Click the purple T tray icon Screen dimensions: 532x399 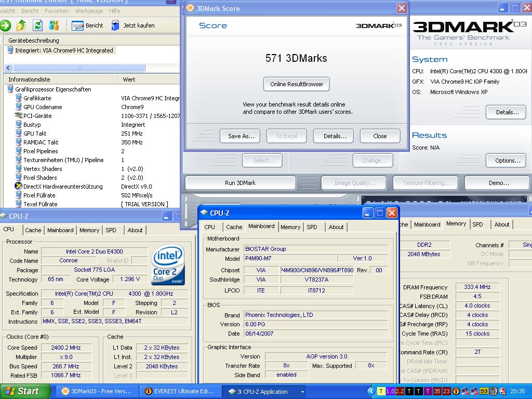(x=428, y=392)
